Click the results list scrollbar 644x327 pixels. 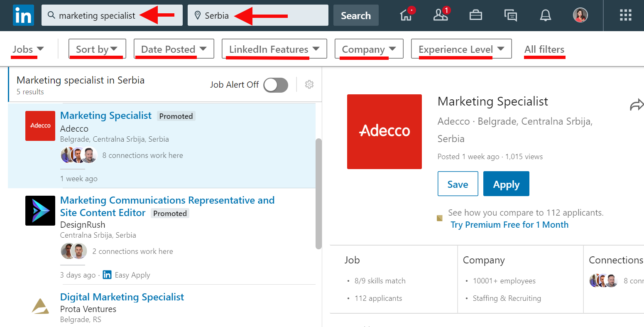click(318, 194)
